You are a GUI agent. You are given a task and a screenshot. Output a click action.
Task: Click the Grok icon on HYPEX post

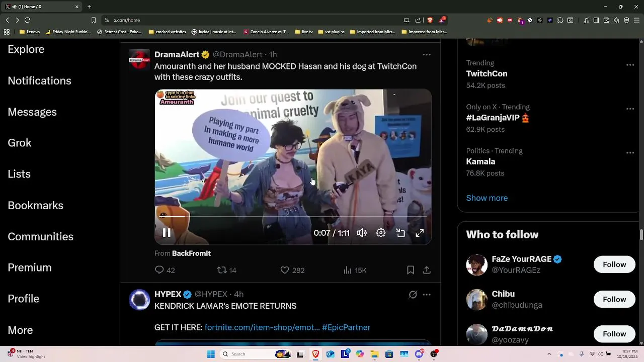tap(413, 294)
